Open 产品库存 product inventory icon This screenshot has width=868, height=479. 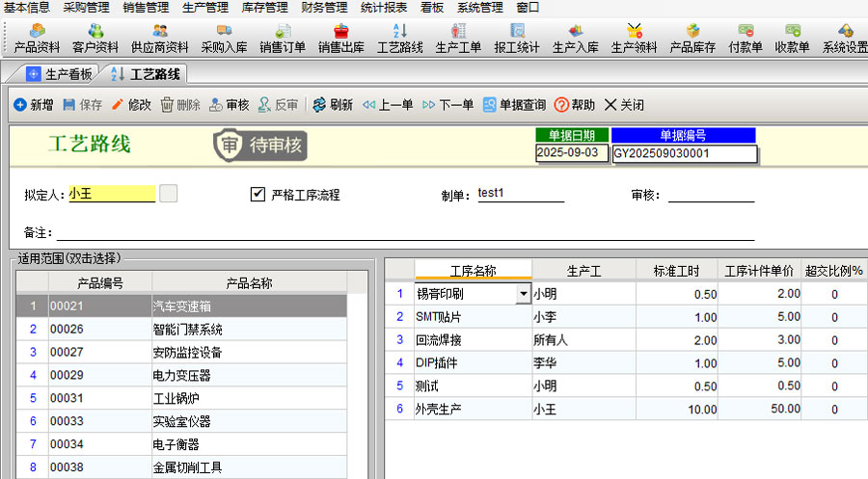point(692,39)
